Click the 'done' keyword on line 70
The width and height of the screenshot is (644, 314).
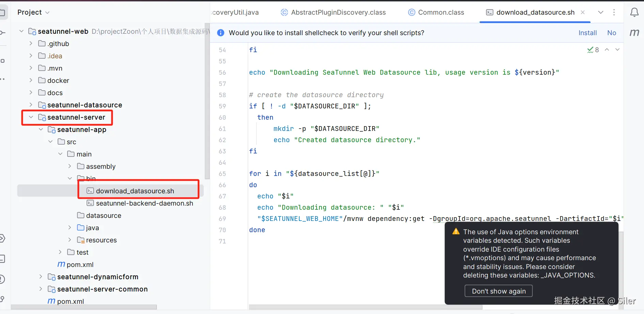pyautogui.click(x=257, y=230)
